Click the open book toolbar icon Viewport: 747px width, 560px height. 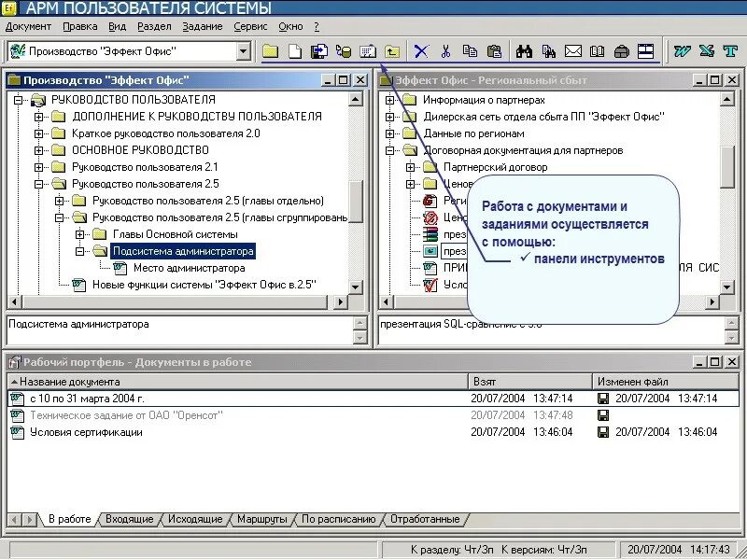click(x=598, y=51)
